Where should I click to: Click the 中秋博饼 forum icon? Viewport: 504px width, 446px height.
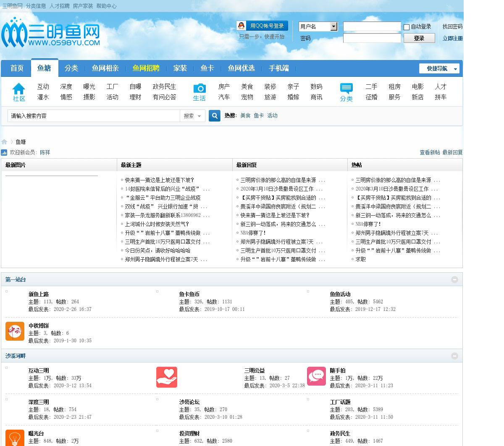click(x=15, y=331)
